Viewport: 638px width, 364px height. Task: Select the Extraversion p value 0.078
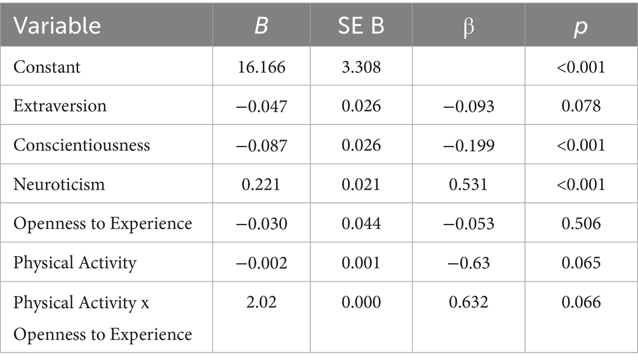coord(580,105)
